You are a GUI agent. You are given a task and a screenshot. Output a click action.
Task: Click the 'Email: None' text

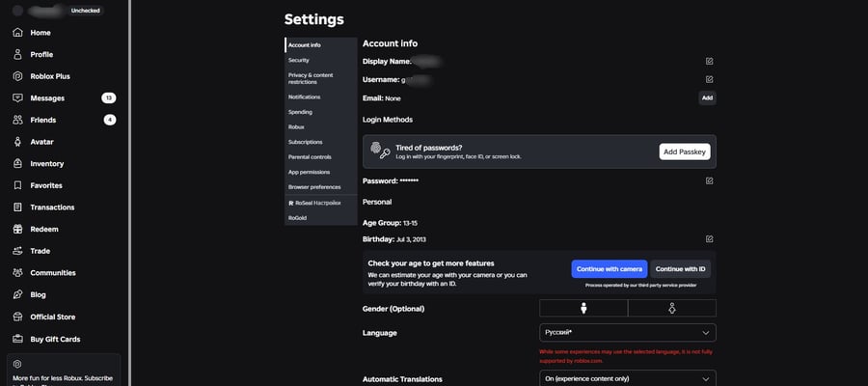381,98
